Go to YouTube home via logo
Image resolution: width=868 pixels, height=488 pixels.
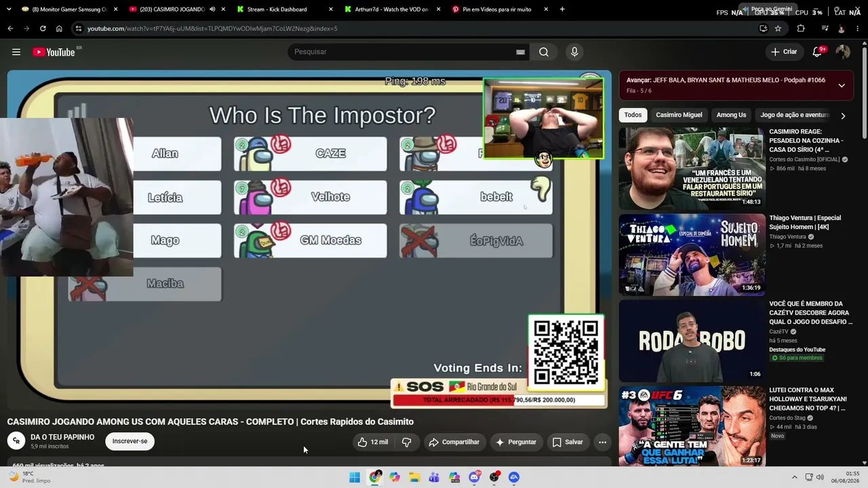tap(54, 52)
